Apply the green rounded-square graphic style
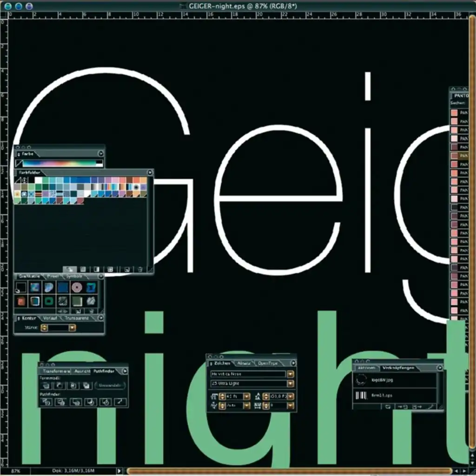The height and width of the screenshot is (476, 476). pyautogui.click(x=49, y=301)
